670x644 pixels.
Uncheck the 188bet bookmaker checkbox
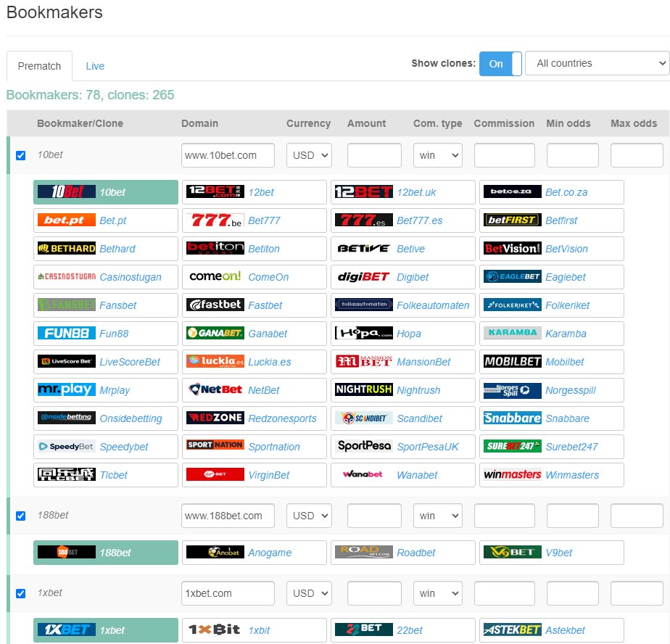[20, 516]
